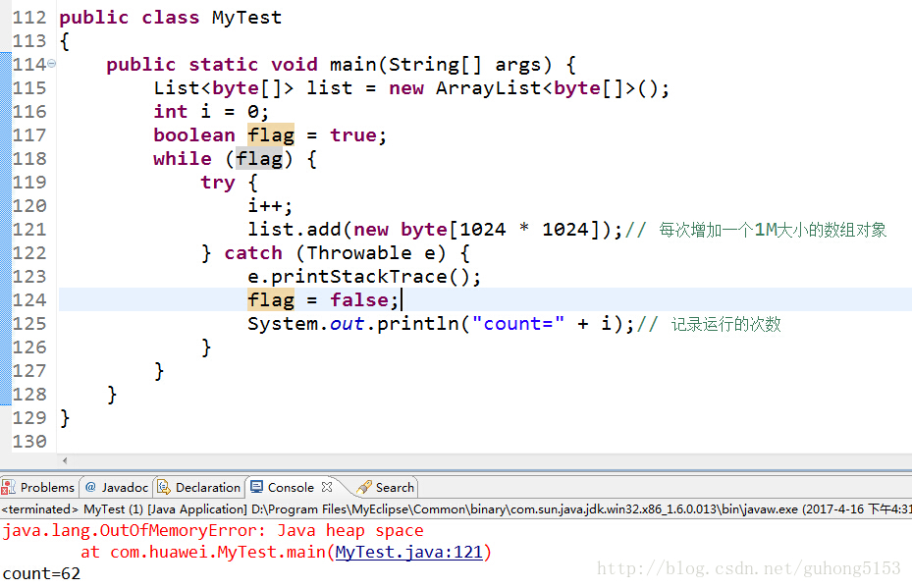Switch to the Javadoc tab
Screen dimensions: 912x588
[x=116, y=488]
